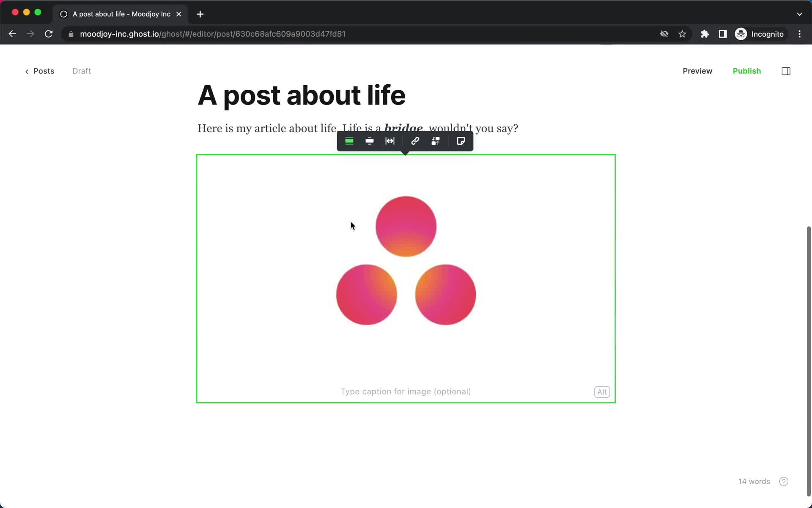Screen dimensions: 812x508
Task: Click the Preview button
Action: click(697, 71)
